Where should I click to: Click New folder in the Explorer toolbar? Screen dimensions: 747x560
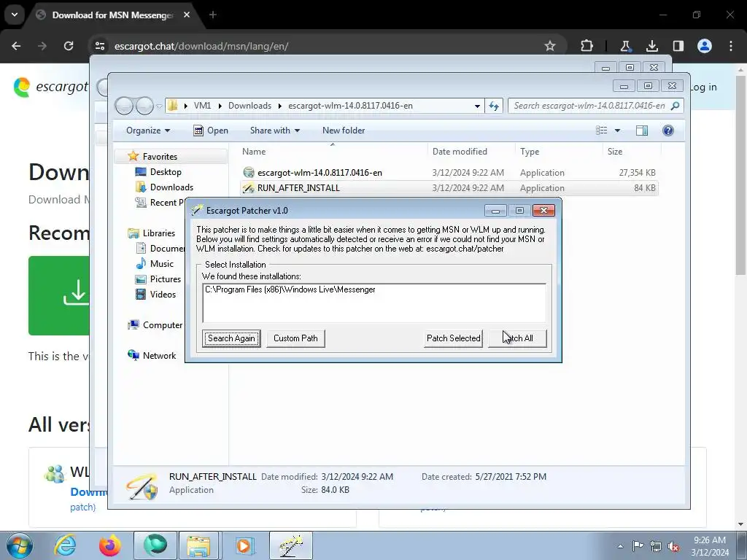344,131
